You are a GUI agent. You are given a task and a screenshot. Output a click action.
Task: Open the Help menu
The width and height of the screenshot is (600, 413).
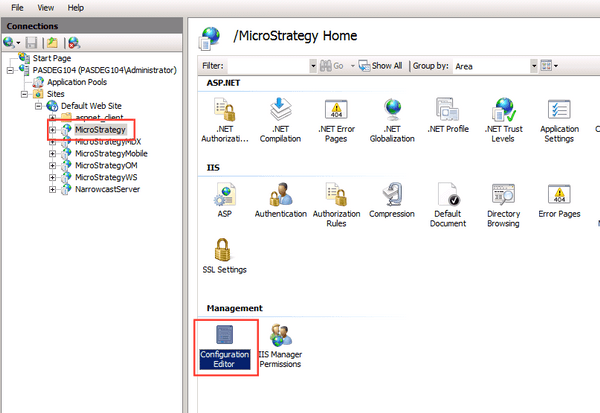point(76,8)
